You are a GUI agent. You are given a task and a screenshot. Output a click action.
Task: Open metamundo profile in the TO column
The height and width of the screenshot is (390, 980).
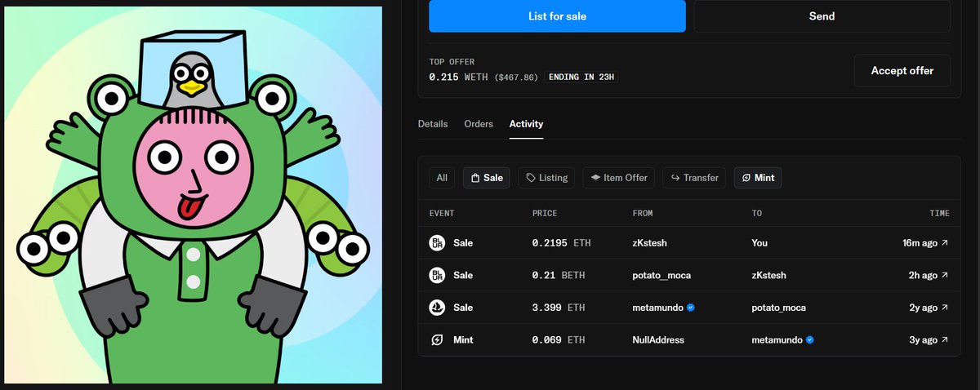pos(777,339)
